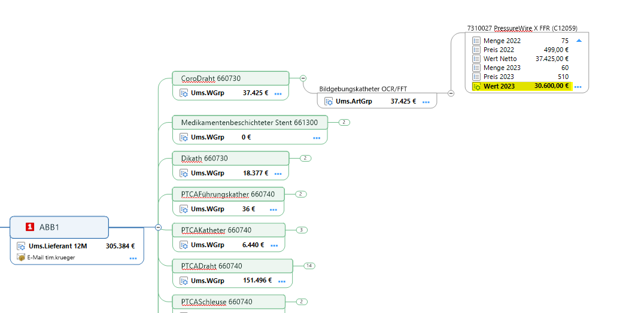This screenshot has width=644, height=313.
Task: Open the ellipsis menu beside Wert 2023
Action: pyautogui.click(x=578, y=87)
